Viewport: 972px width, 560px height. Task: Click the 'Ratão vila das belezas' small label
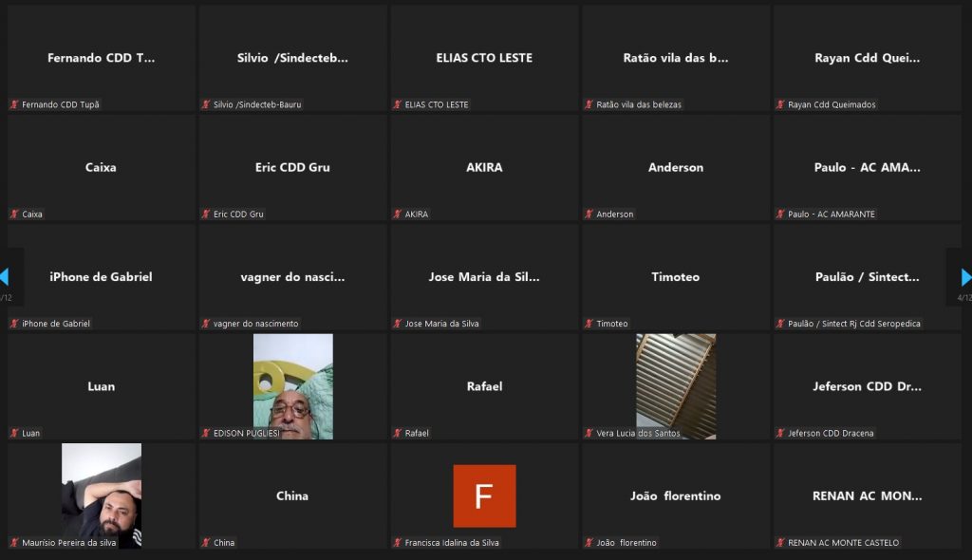(639, 104)
